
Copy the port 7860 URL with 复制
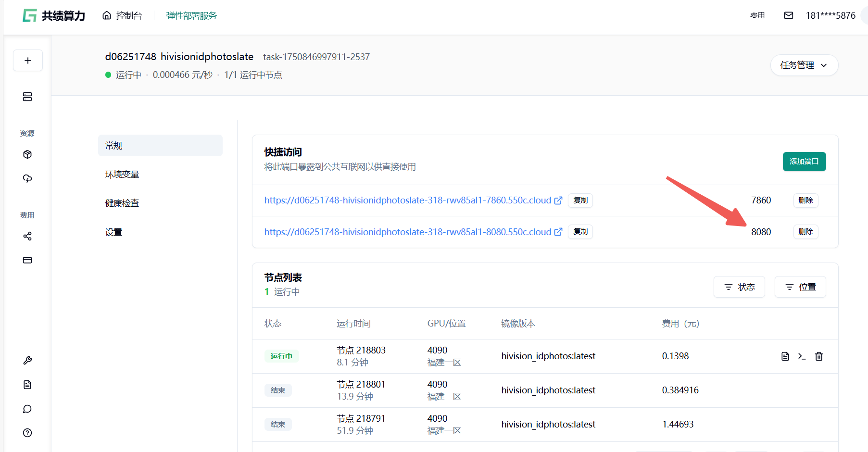580,201
